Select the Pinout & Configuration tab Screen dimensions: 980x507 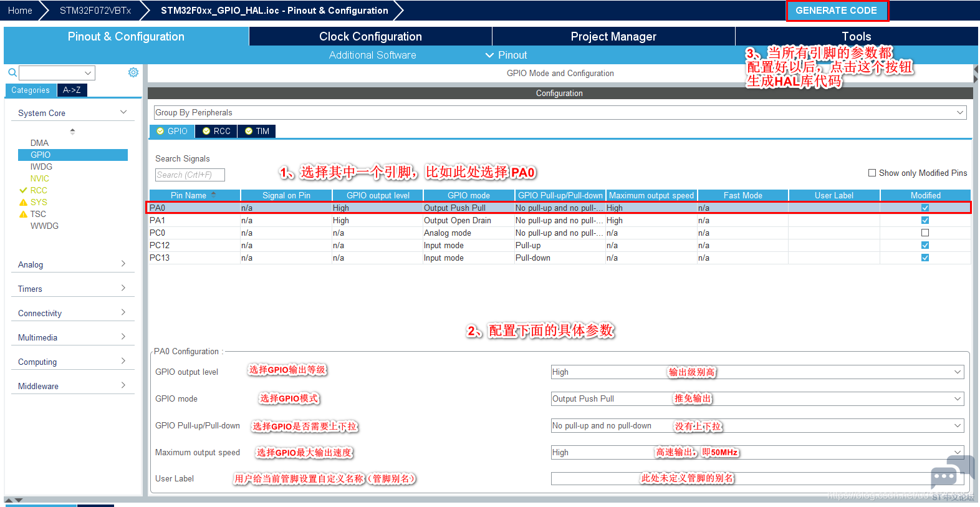point(126,36)
